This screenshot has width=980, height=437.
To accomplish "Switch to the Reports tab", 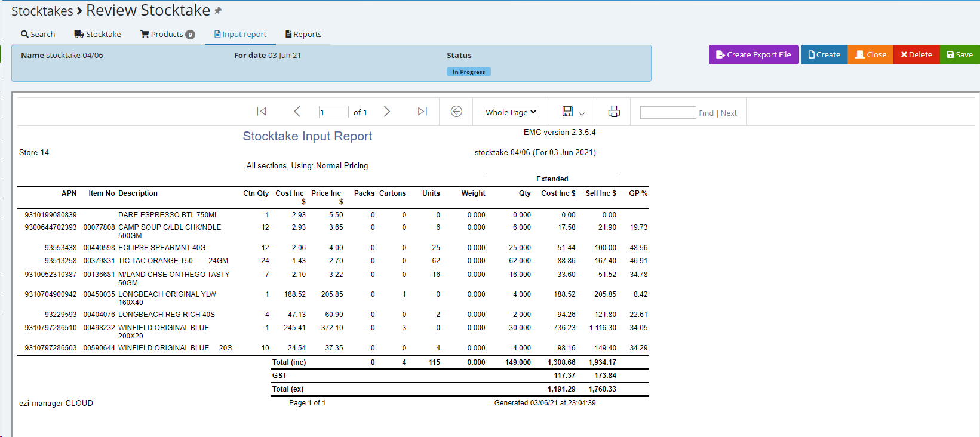I will (303, 35).
